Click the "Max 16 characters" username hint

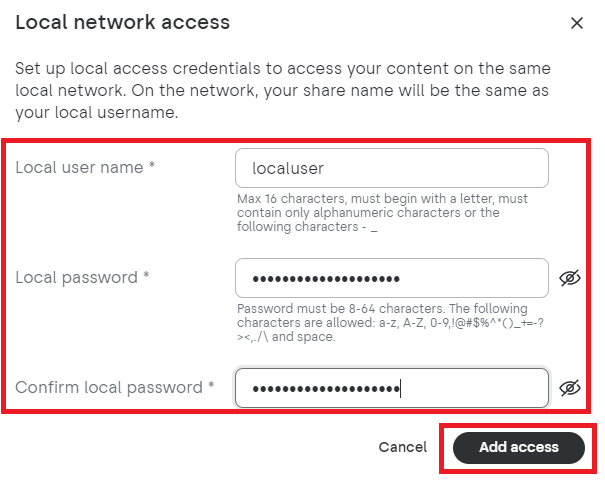pyautogui.click(x=382, y=213)
